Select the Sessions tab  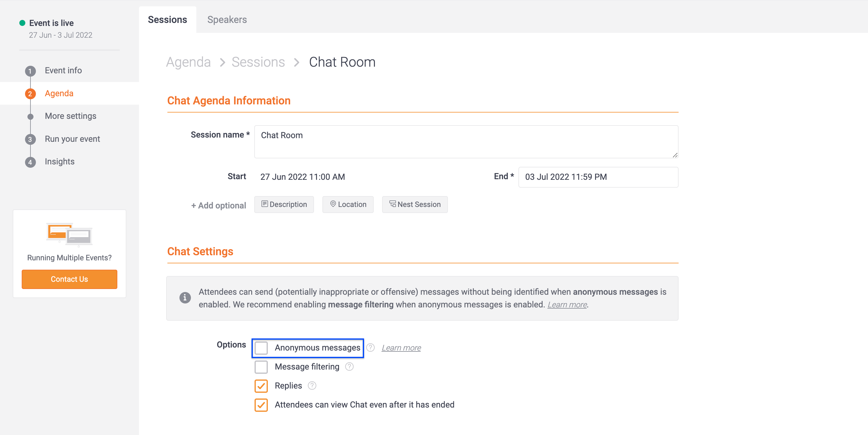tap(167, 20)
